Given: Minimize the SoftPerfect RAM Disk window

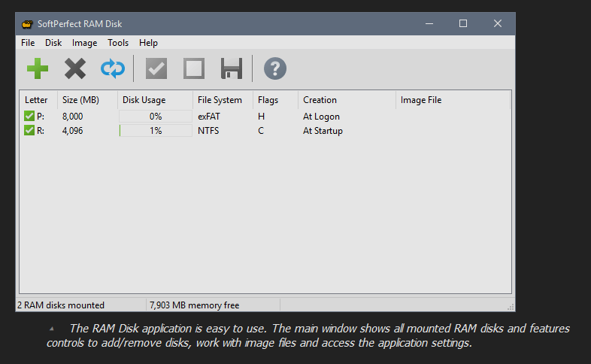Looking at the screenshot, I should (429, 24).
